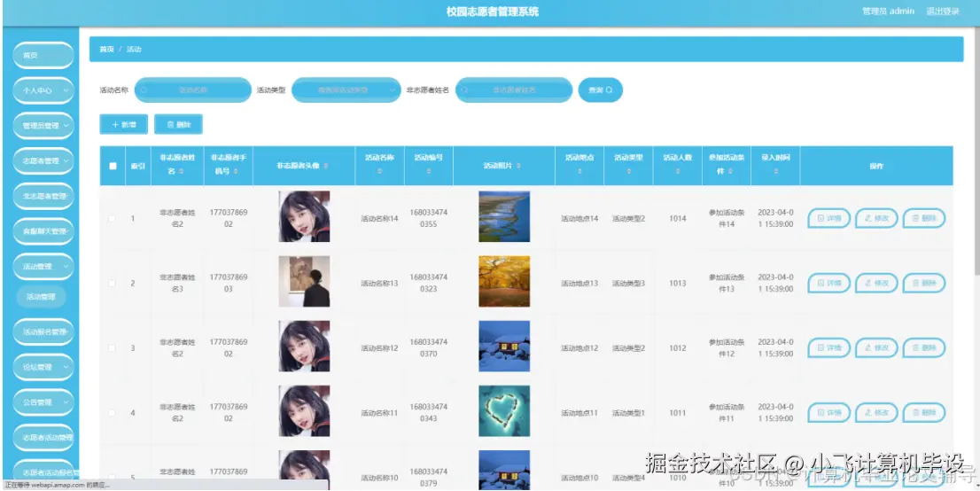Click the 退出登录 logout link

(943, 12)
